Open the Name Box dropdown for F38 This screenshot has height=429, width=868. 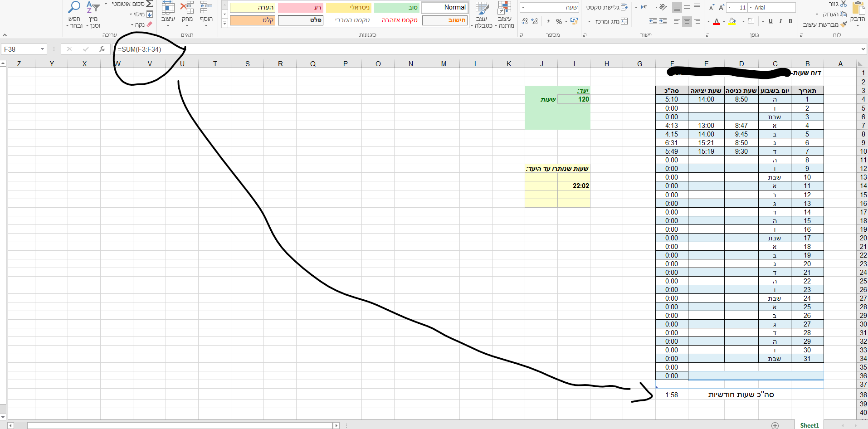pyautogui.click(x=42, y=49)
